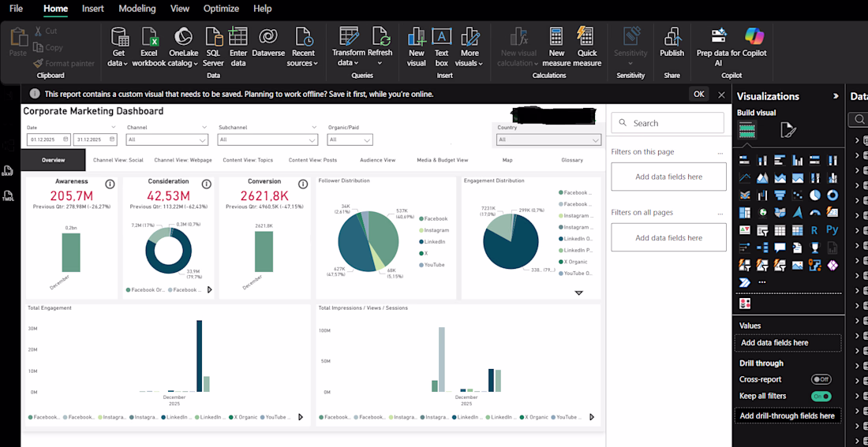
Task: Open the Modeling ribbon tab
Action: 137,9
